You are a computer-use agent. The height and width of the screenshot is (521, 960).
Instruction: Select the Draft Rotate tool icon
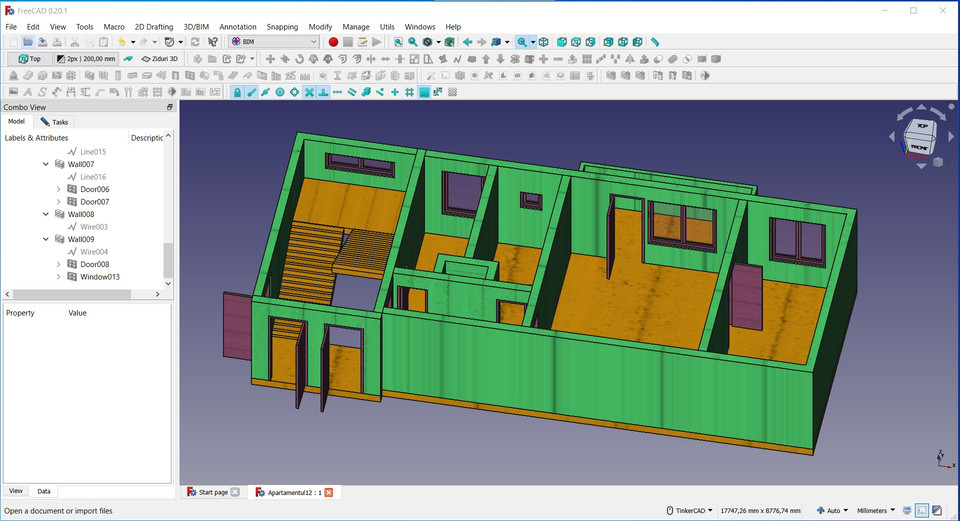299,59
